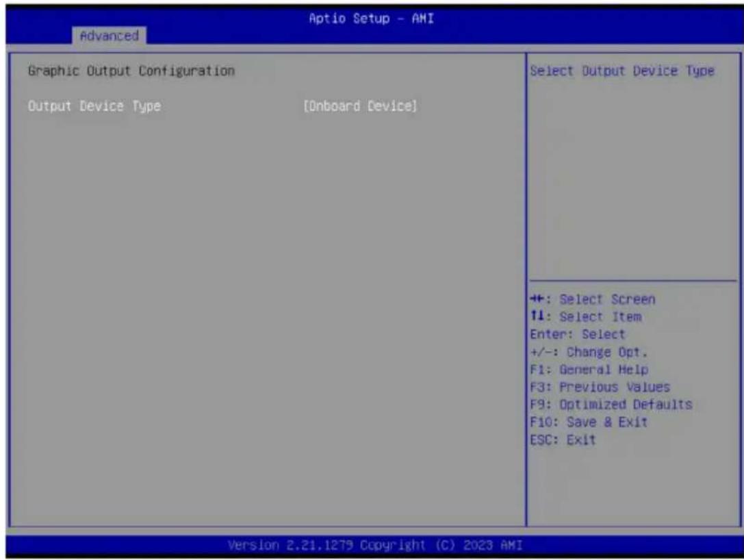Click the ESC: Exit hint
The width and height of the screenshot is (744, 560).
click(563, 440)
